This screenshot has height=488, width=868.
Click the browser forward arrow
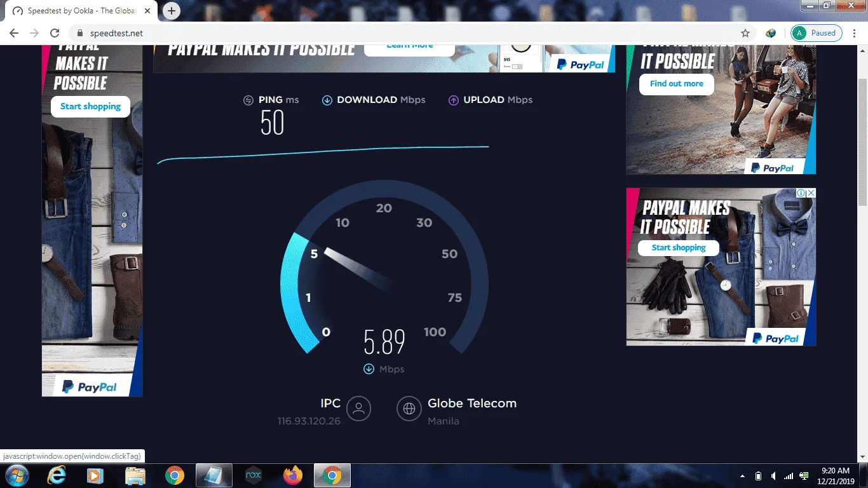pos(34,33)
